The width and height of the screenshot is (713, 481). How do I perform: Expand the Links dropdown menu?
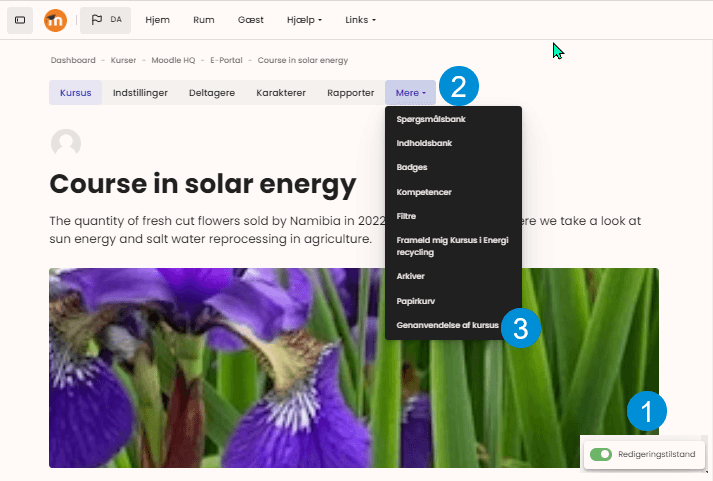pos(361,20)
